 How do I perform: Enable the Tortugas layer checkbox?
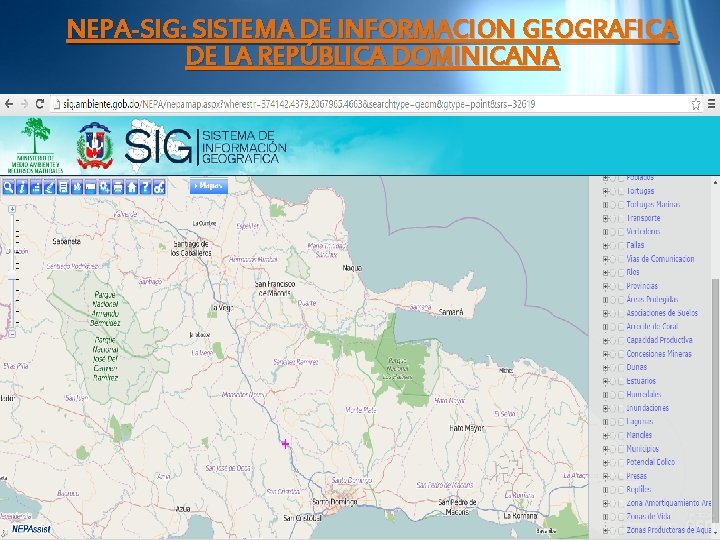(x=621, y=191)
